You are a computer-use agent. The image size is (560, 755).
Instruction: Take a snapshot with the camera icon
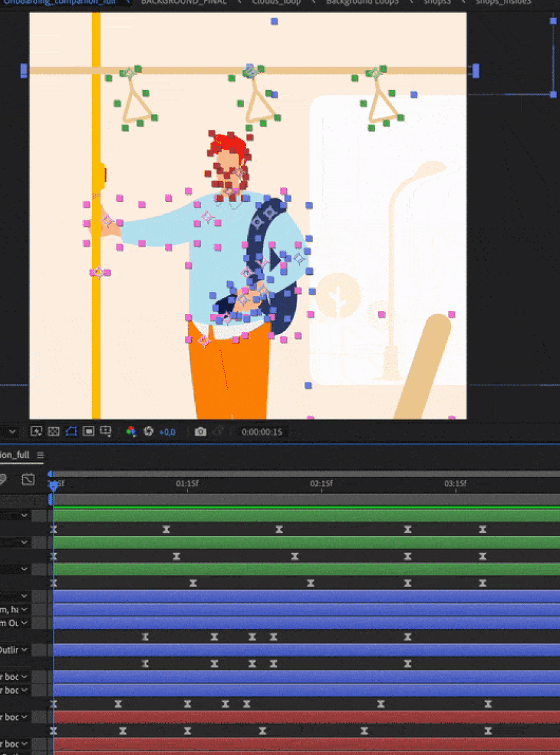click(200, 432)
